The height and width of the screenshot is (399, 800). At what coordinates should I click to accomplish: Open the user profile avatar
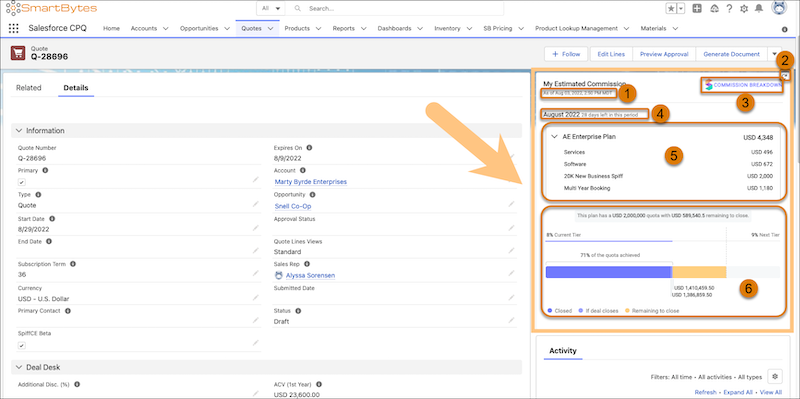(779, 8)
